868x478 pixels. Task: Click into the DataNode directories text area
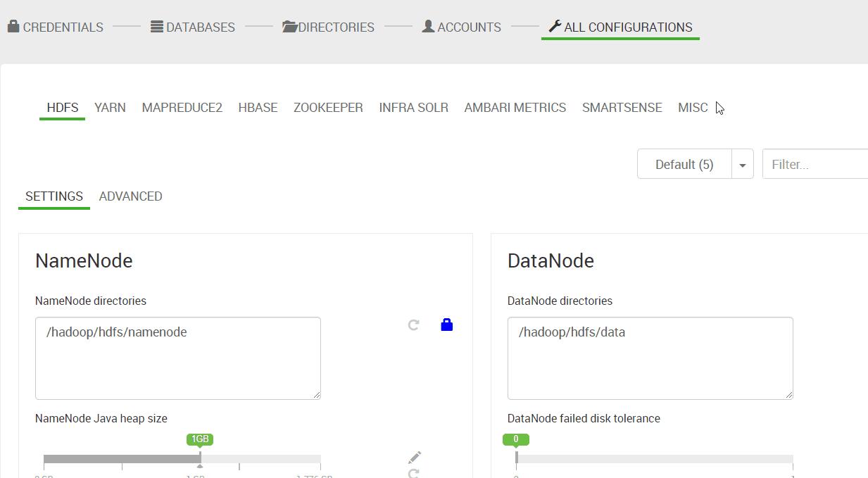pos(650,358)
